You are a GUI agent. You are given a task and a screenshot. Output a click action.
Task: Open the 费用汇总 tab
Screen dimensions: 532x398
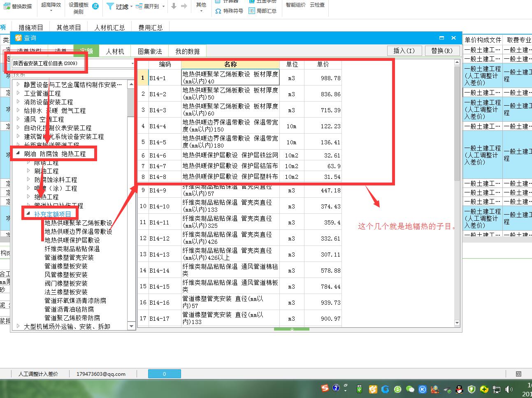tap(151, 28)
